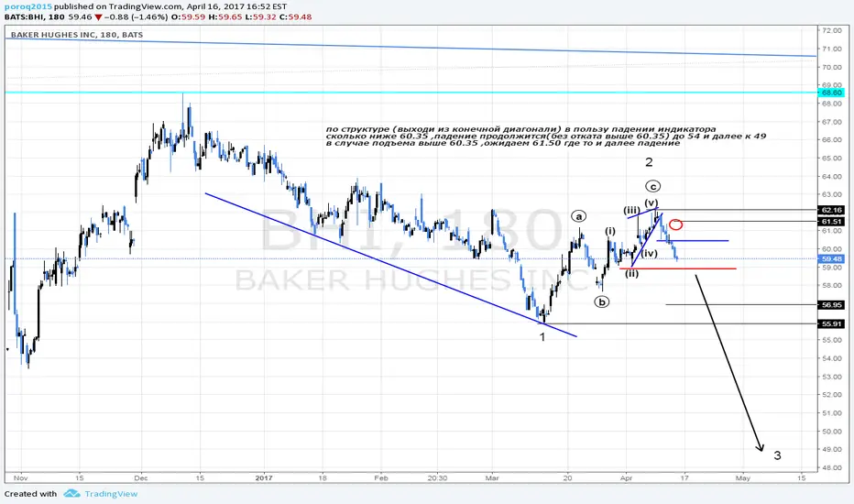Select the Dec date axis label
Image resolution: width=854 pixels, height=504 pixels.
(x=140, y=477)
